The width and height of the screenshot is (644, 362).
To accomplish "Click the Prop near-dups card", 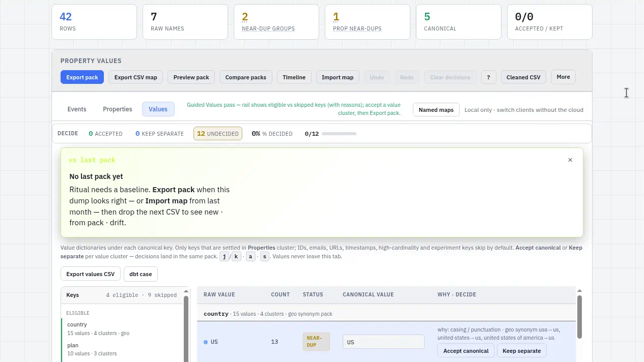I will pyautogui.click(x=368, y=22).
